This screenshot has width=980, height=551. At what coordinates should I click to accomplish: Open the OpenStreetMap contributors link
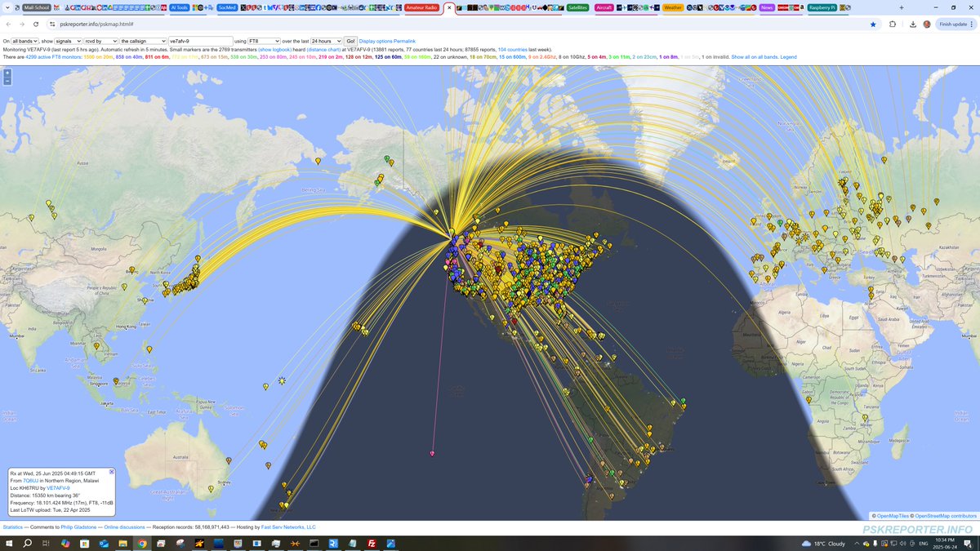click(945, 516)
